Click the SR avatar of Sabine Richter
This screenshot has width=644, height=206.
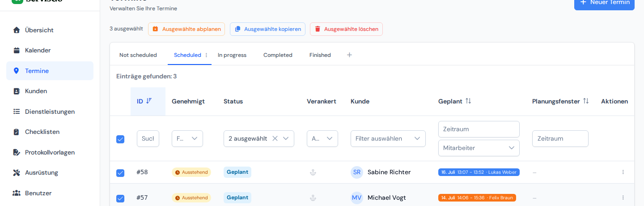point(357,172)
